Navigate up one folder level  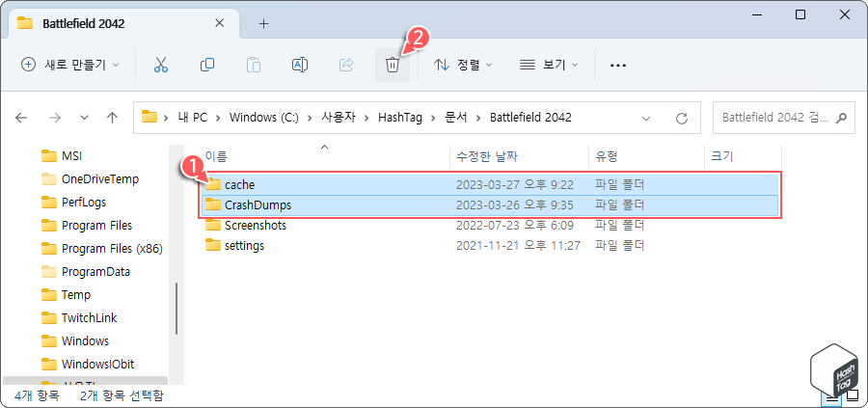113,118
